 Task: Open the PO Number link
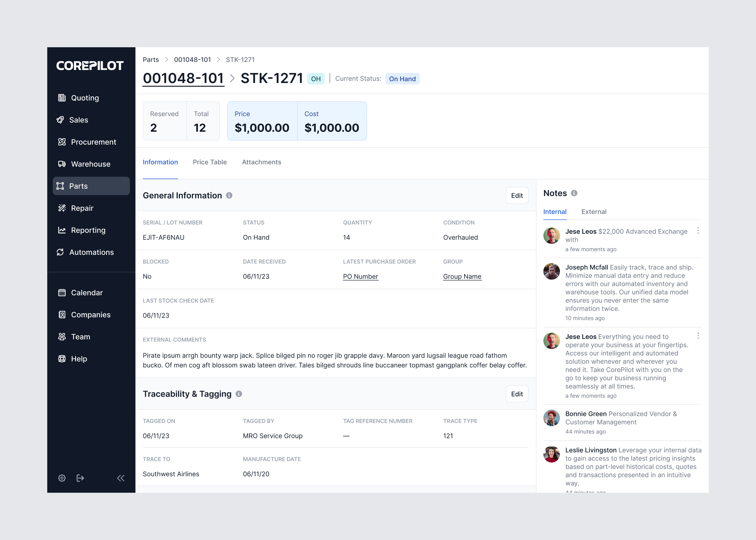pyautogui.click(x=360, y=276)
